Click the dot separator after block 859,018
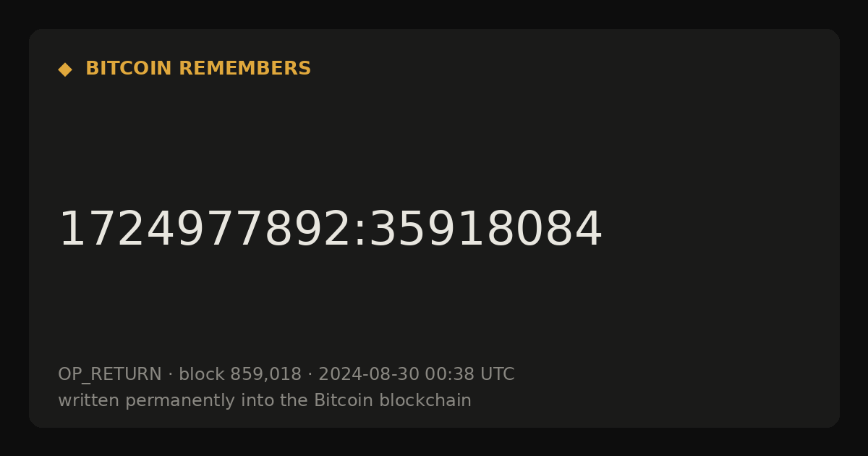 tap(310, 375)
